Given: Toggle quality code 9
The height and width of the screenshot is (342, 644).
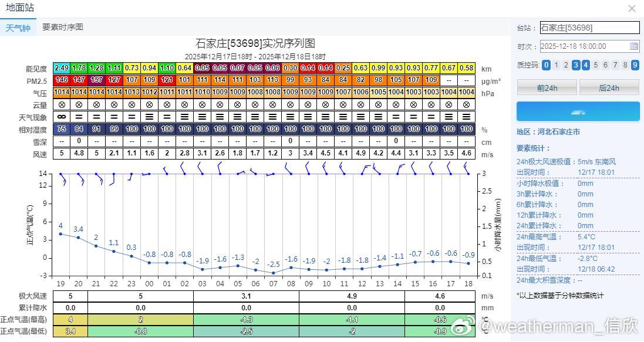Looking at the screenshot, I should coord(635,65).
